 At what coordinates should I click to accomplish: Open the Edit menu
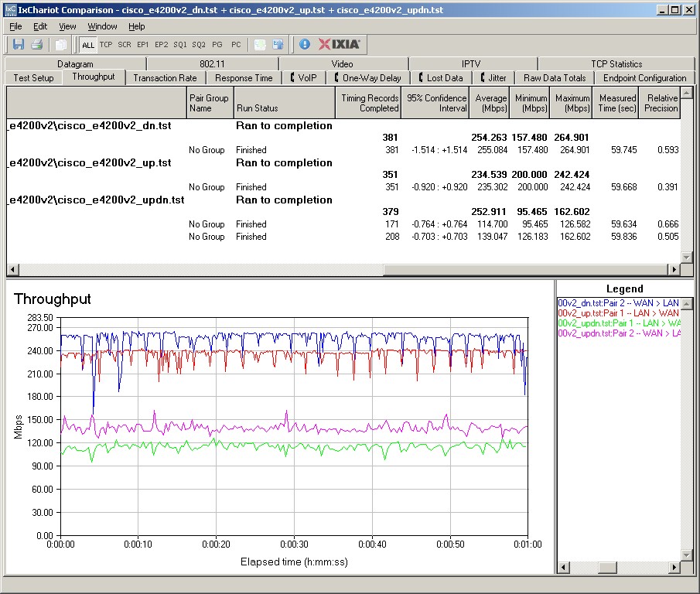40,26
